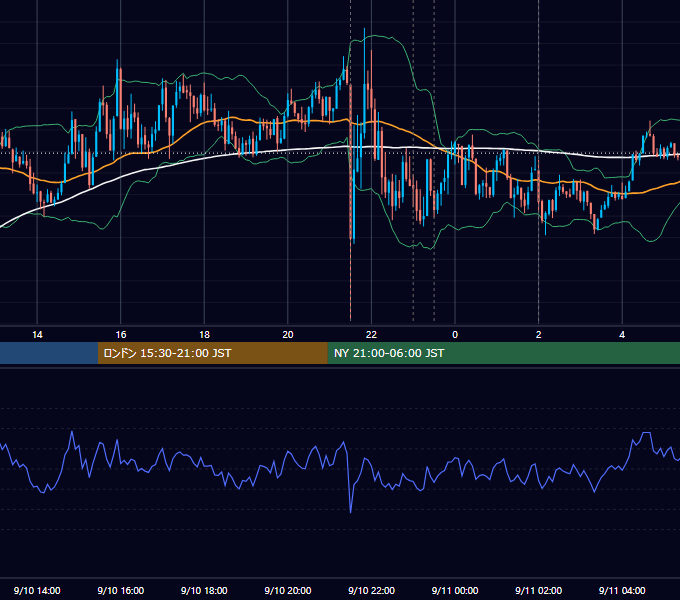Click hour label 14 on price chart axis
680x600 pixels.
click(x=37, y=335)
